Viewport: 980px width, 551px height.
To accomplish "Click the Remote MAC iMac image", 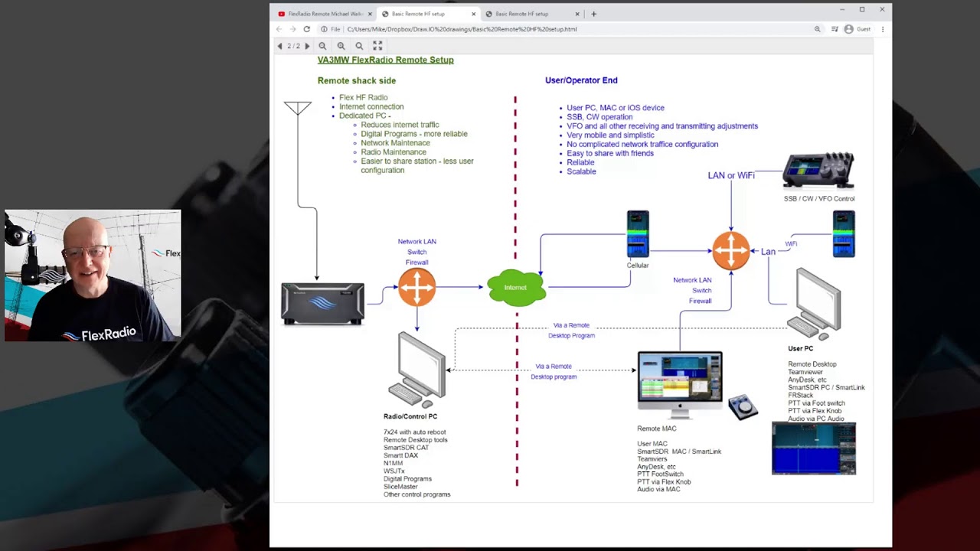I will pyautogui.click(x=680, y=385).
